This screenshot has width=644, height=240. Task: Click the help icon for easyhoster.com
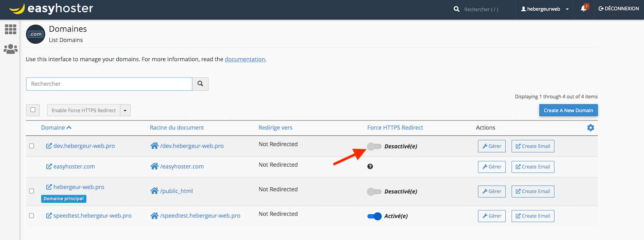point(370,166)
